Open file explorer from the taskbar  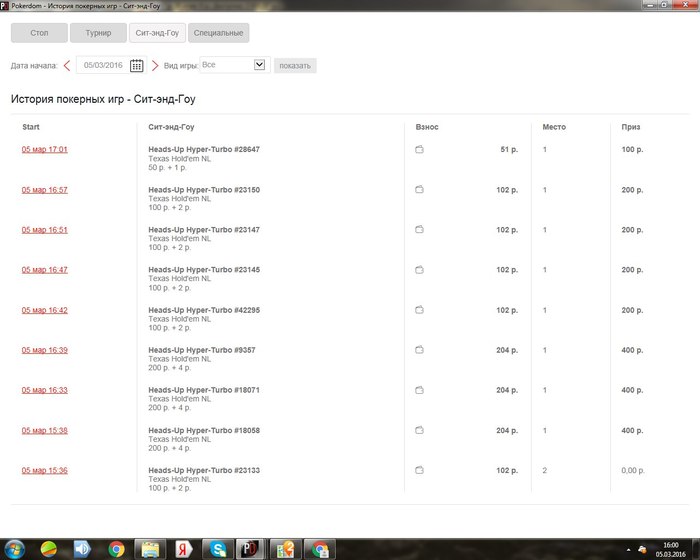150,549
